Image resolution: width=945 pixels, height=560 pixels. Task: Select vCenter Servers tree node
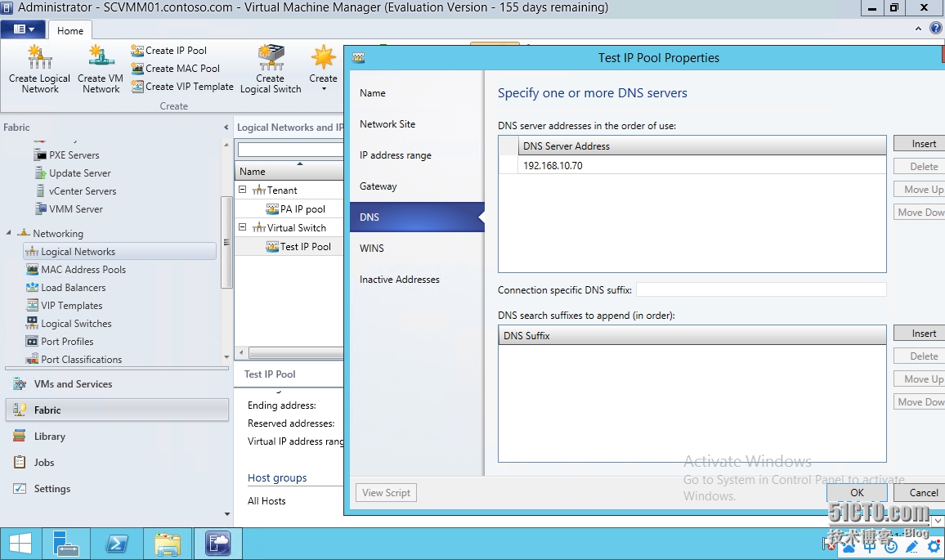click(75, 191)
